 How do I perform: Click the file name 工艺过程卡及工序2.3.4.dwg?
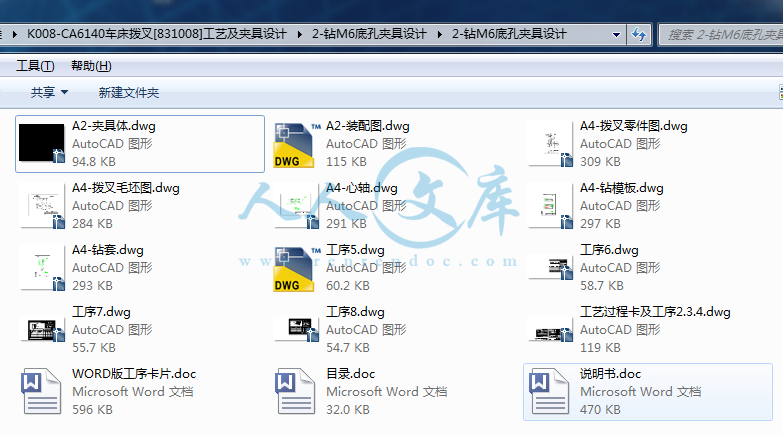click(x=655, y=312)
